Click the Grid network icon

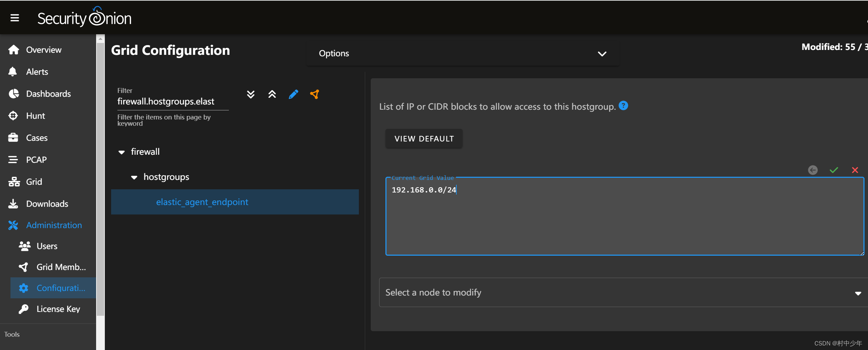point(14,182)
